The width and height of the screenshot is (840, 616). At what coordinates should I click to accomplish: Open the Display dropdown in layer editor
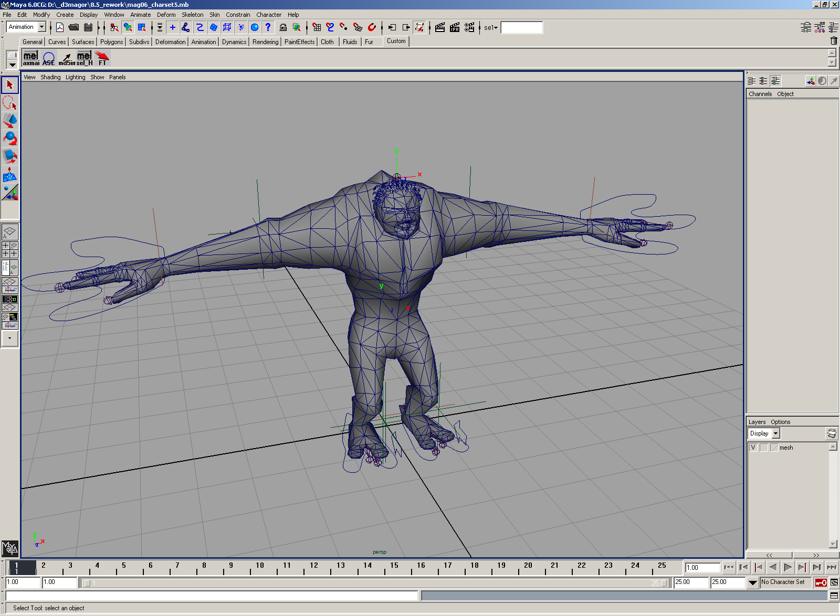click(x=776, y=433)
